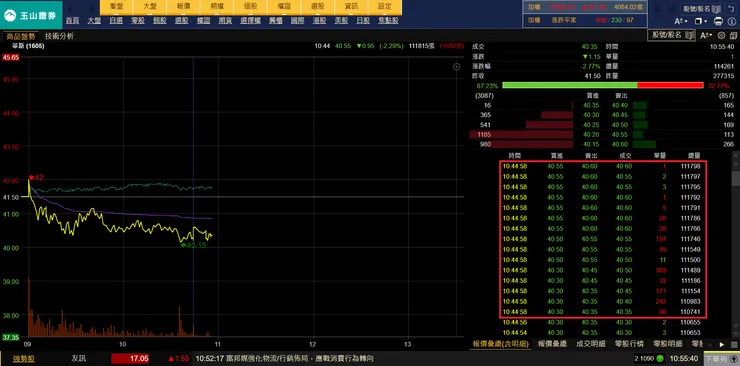Click the circular plus icon on the chart
Image resolution: width=740 pixels, height=366 pixels.
456,67
